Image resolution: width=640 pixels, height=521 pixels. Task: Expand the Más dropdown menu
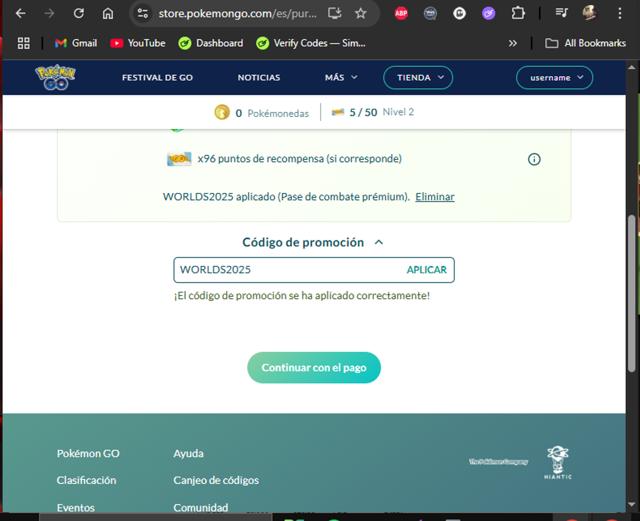tap(341, 78)
